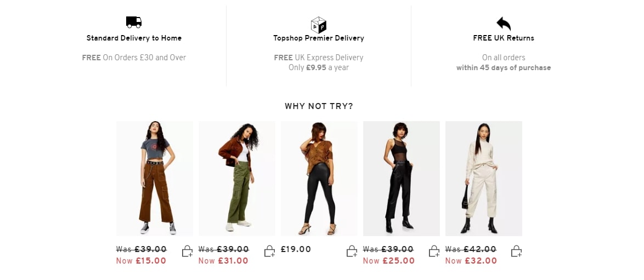Click the Now £25.00 price

[388, 261]
